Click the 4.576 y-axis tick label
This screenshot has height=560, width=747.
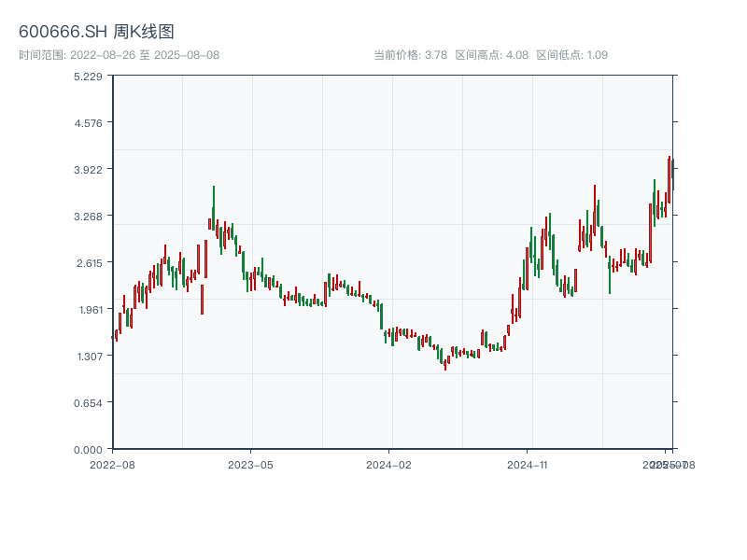pos(88,122)
